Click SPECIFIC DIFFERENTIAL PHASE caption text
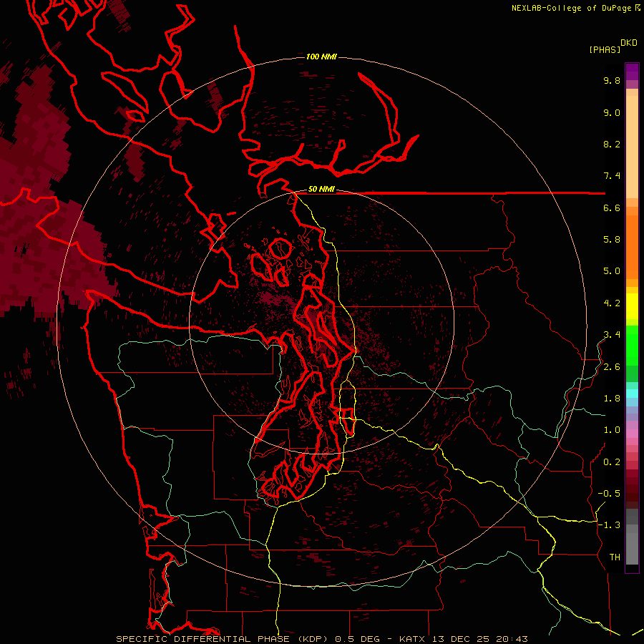 pyautogui.click(x=203, y=639)
